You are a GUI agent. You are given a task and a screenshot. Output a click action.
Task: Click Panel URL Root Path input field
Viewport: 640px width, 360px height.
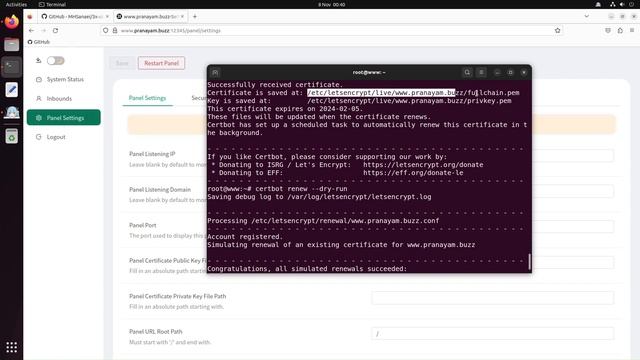pyautogui.click(x=493, y=333)
